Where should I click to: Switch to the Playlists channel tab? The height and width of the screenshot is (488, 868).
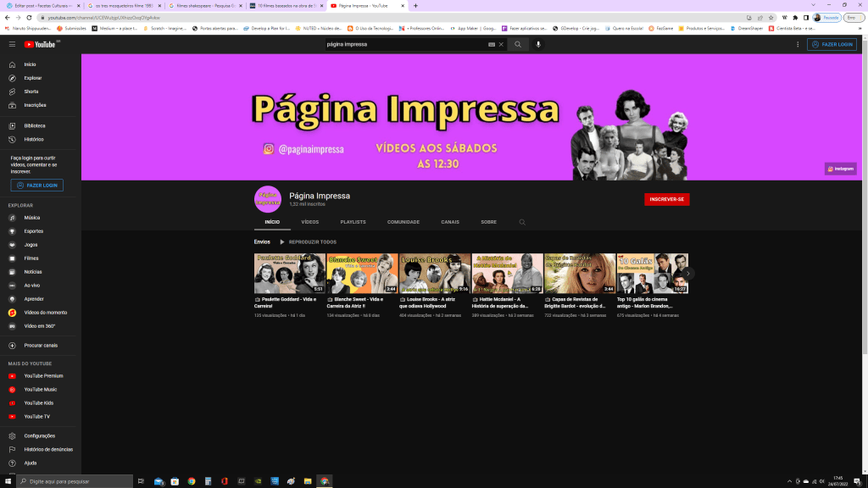[353, 222]
